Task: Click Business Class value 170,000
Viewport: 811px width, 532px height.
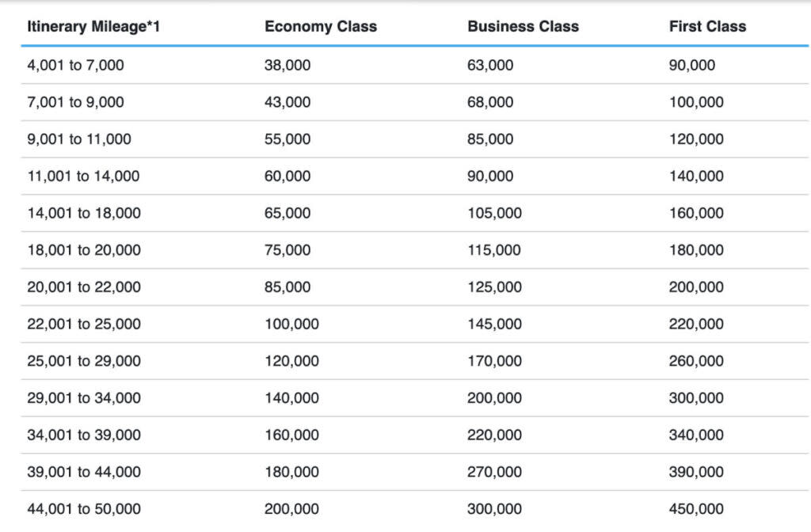Action: click(x=494, y=361)
